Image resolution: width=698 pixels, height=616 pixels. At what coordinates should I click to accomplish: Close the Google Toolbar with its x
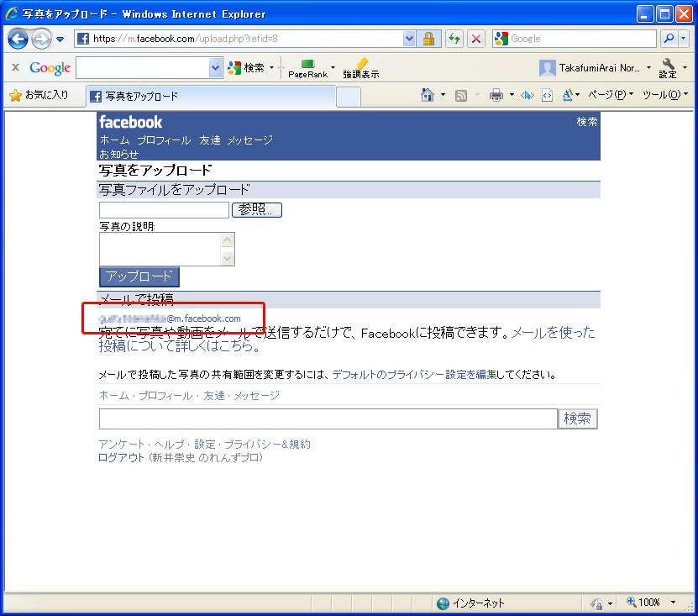[16, 67]
